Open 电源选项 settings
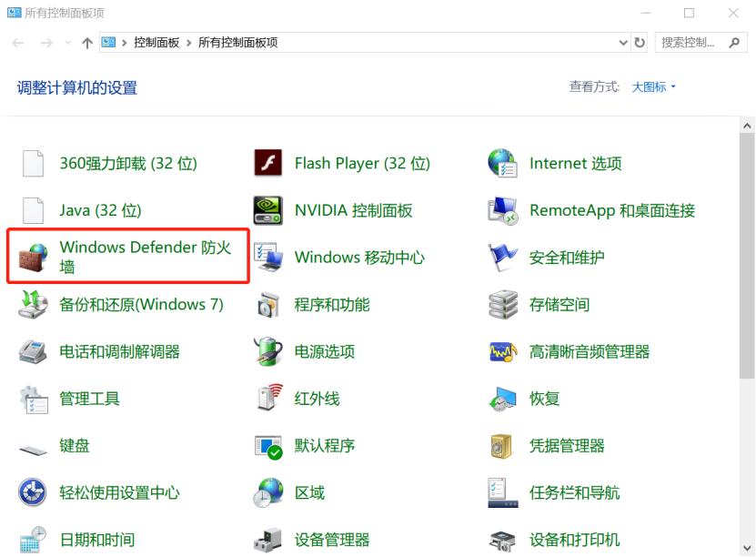This screenshot has height=557, width=756. 319,351
